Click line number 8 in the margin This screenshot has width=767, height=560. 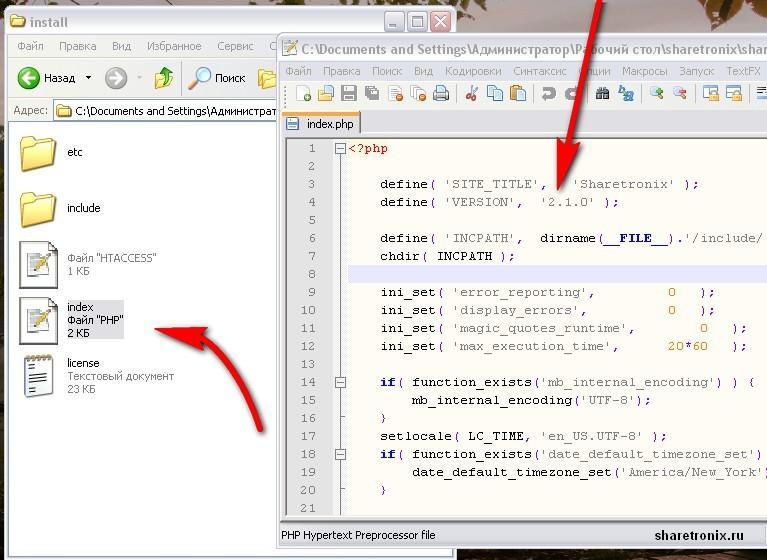pyautogui.click(x=312, y=274)
